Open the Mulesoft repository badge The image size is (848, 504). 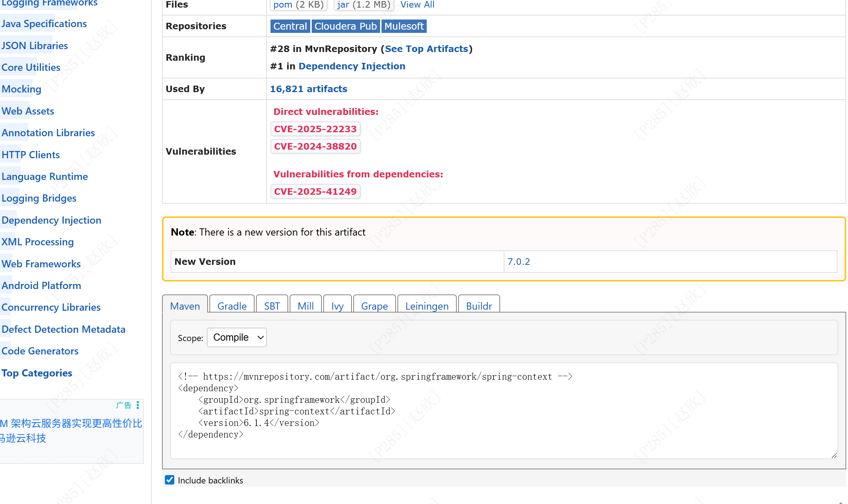(404, 26)
